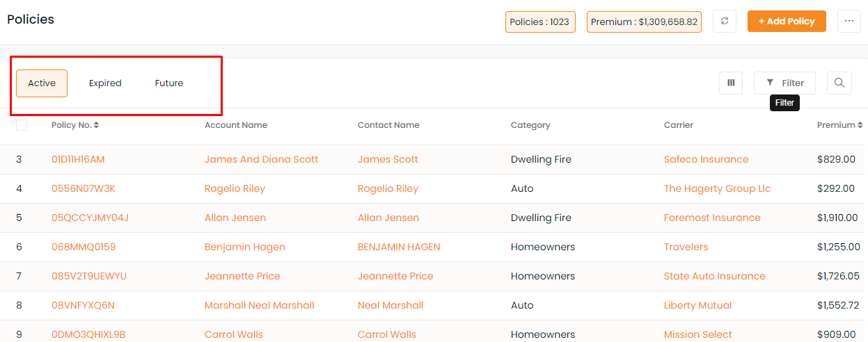This screenshot has width=868, height=342.
Task: Click the search magnifier icon
Action: (x=839, y=83)
